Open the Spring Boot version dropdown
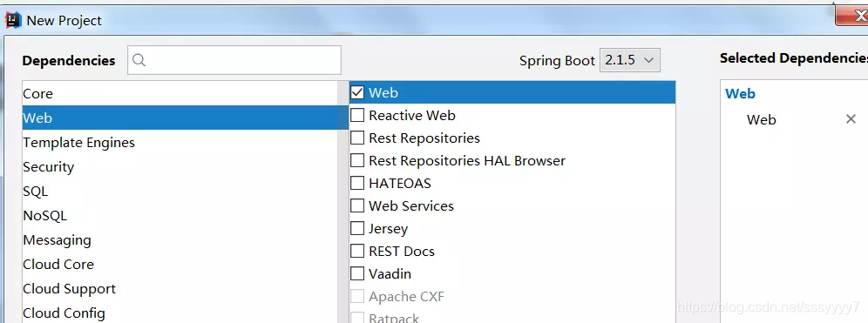The width and height of the screenshot is (868, 323). (x=630, y=60)
